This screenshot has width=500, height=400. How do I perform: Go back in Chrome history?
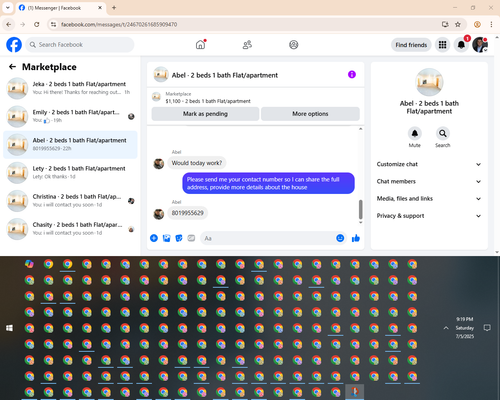pyautogui.click(x=9, y=24)
